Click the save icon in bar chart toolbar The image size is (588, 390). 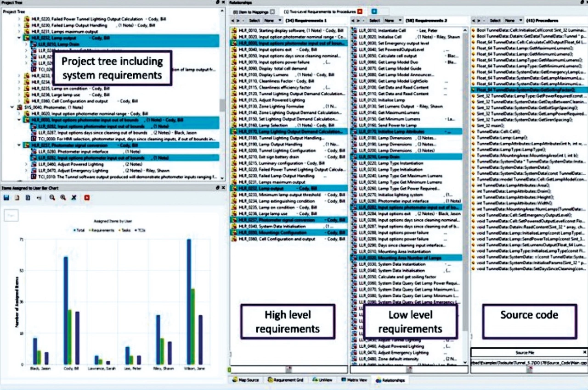(x=6, y=197)
